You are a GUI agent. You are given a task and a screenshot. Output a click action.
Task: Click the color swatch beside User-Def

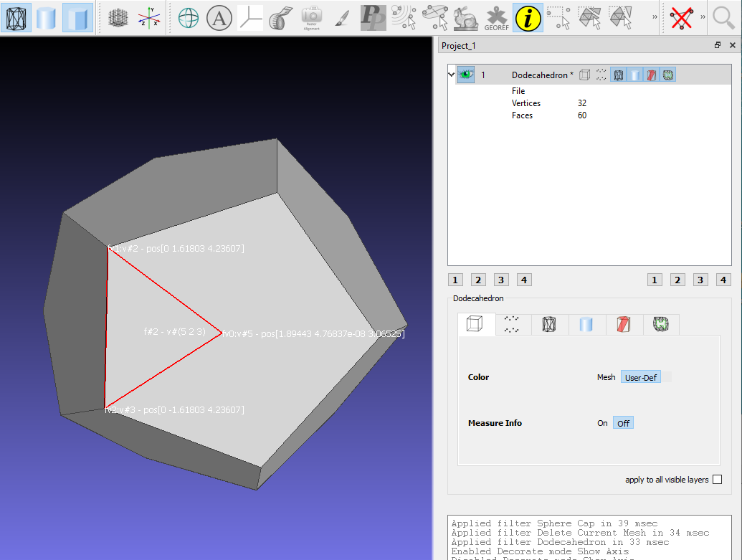666,377
